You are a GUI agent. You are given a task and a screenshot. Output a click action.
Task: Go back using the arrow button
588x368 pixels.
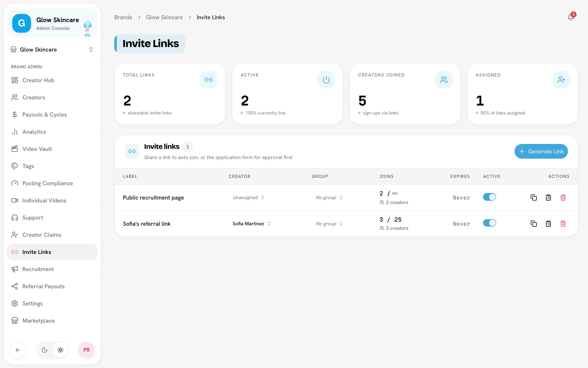pyautogui.click(x=18, y=350)
